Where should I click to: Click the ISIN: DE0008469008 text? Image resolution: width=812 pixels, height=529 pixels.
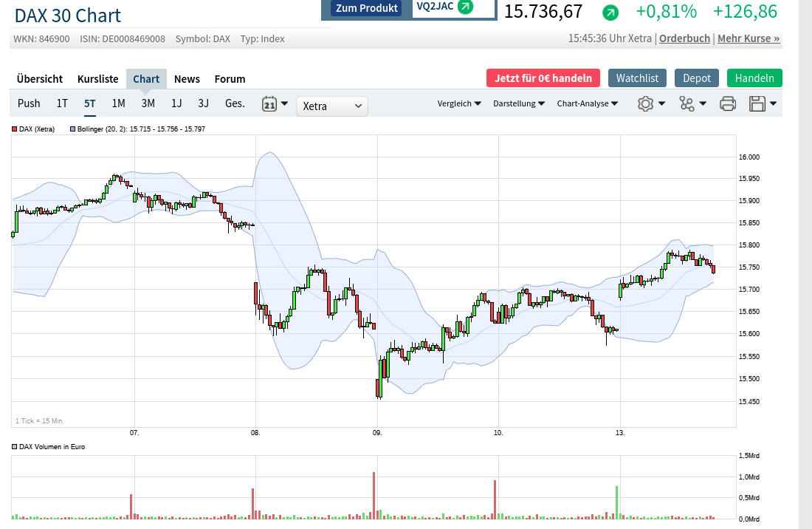pos(123,39)
